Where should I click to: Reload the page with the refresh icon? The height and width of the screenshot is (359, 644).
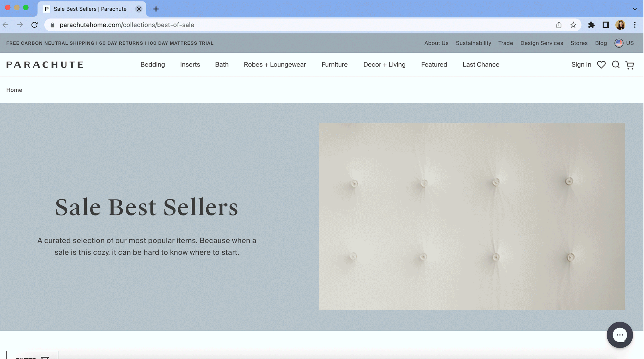35,25
